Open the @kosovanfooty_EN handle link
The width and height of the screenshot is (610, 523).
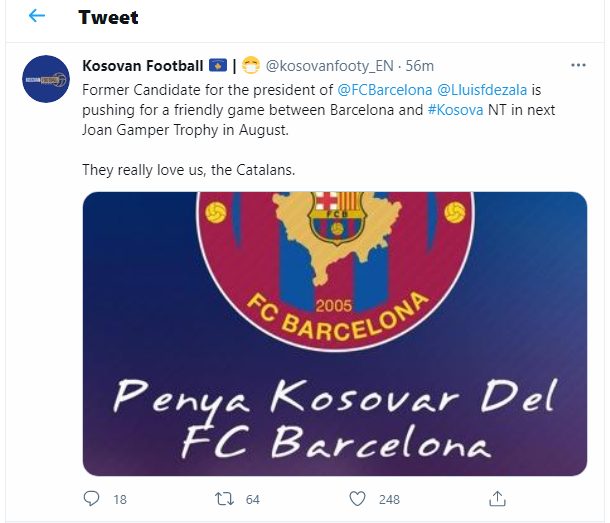point(330,66)
